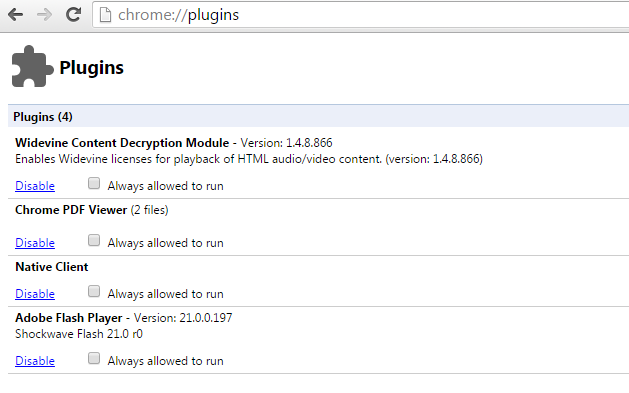Select the Widevine Content Decryption Module title
Image resolution: width=629 pixels, height=393 pixels.
(122, 143)
